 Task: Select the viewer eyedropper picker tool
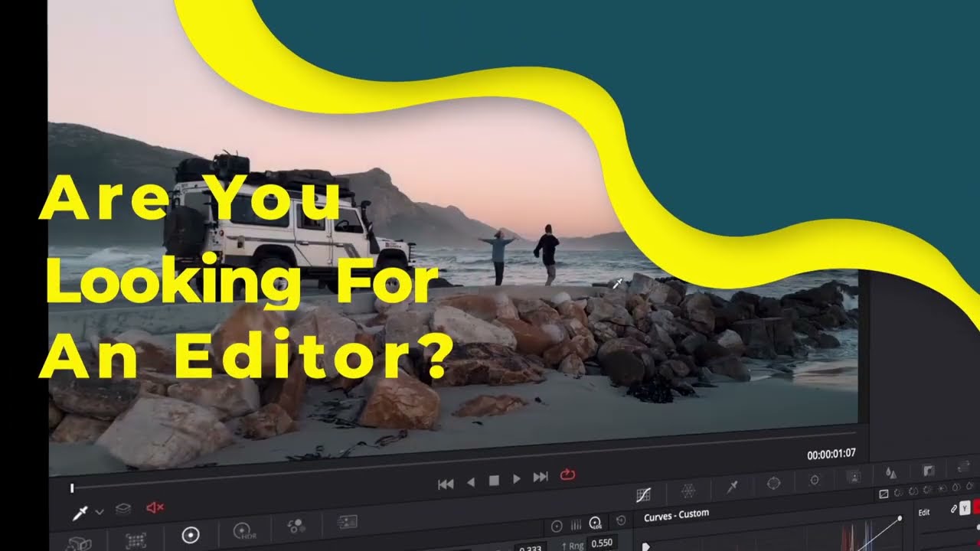coord(80,514)
